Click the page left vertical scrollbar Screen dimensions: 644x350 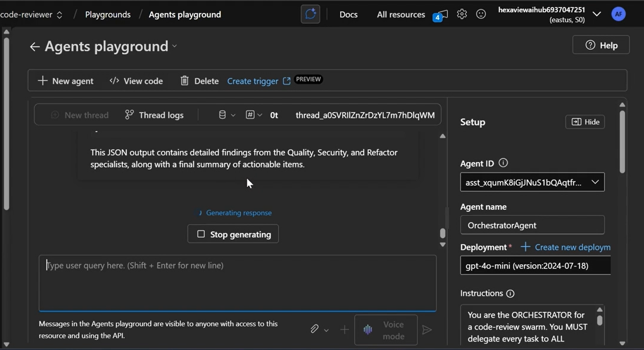click(6, 123)
